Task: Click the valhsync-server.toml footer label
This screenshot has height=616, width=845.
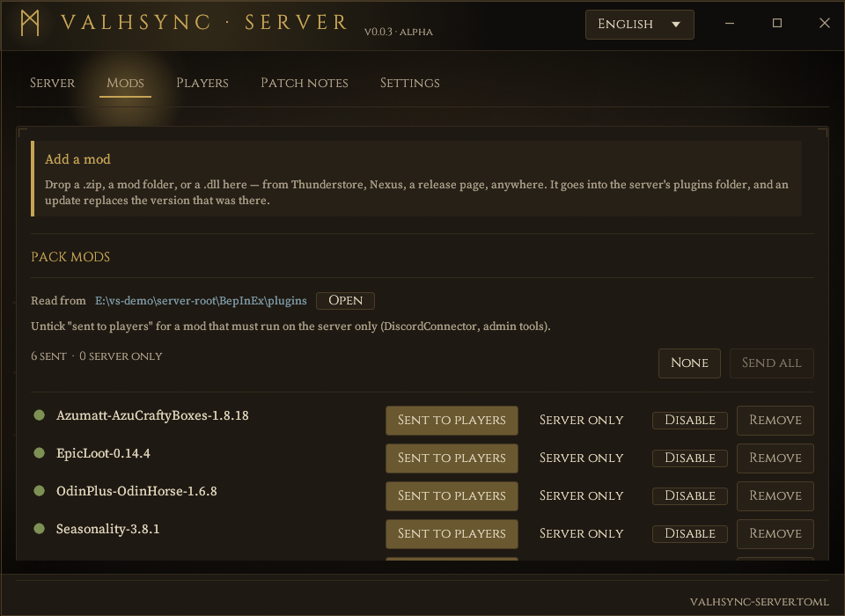Action: coord(759,602)
